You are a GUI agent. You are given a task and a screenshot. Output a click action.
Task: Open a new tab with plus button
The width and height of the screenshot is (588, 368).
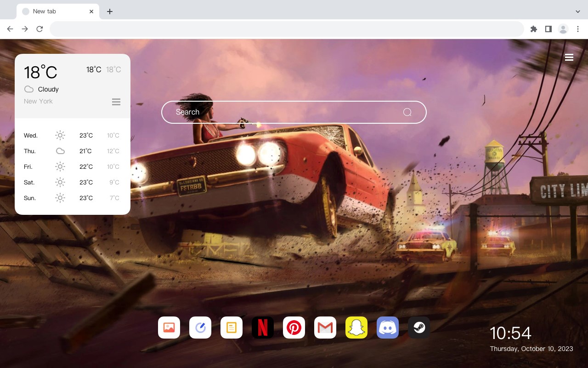(x=109, y=11)
